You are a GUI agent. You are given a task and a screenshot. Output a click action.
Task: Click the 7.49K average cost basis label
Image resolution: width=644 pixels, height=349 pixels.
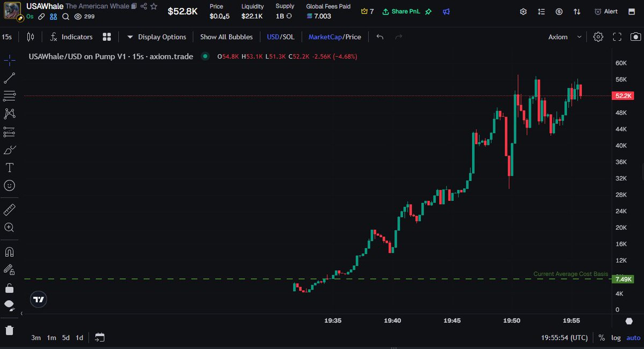click(x=623, y=279)
